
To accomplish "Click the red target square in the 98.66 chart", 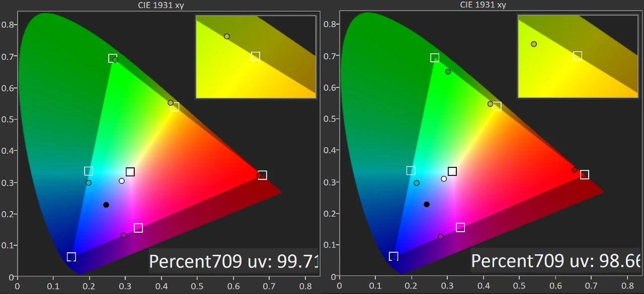I will (584, 175).
